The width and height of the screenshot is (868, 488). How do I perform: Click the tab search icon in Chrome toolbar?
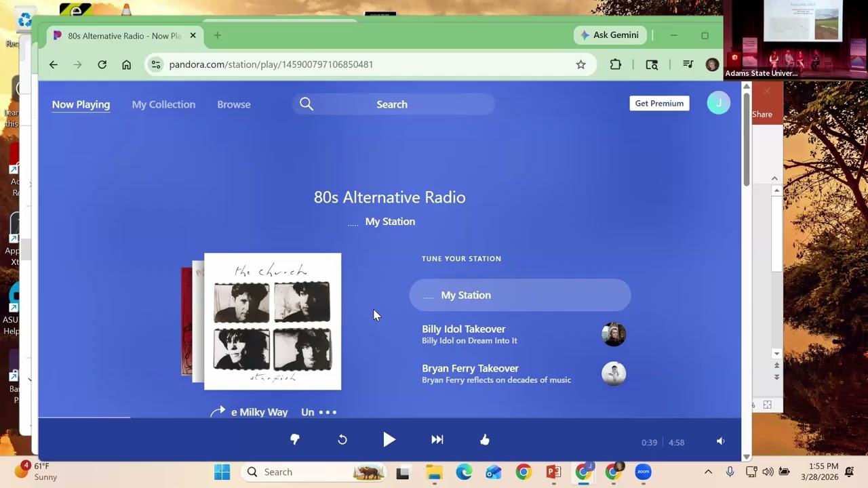click(652, 64)
